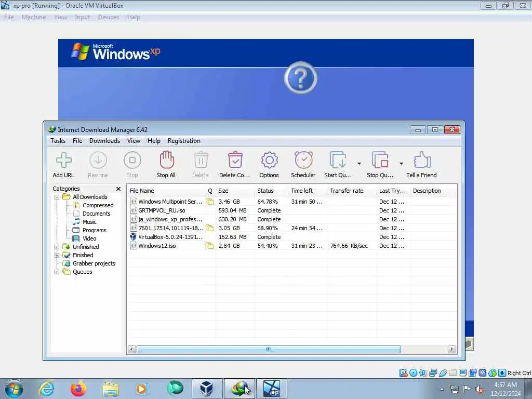The image size is (532, 399).
Task: Collapse the All Downloads tree node
Action: pyautogui.click(x=57, y=197)
